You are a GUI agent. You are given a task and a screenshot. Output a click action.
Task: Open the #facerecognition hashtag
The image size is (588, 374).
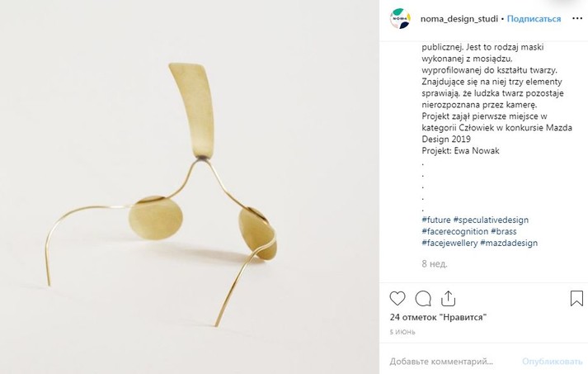pos(455,231)
